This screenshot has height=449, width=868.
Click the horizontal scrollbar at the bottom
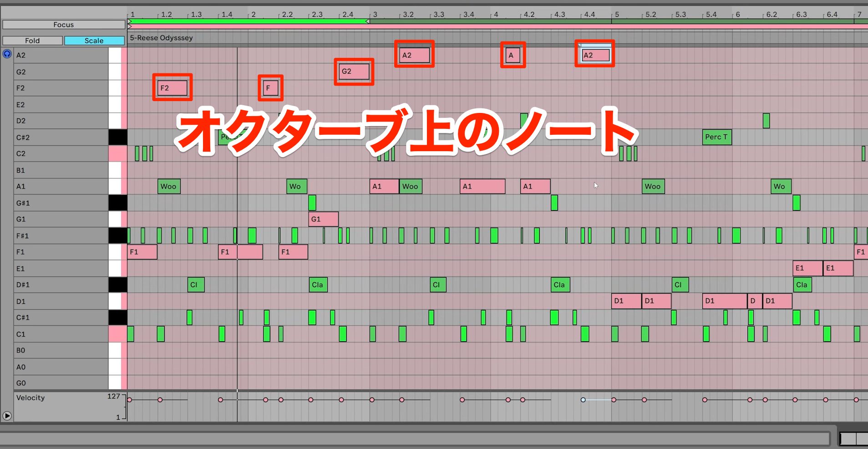(415, 438)
